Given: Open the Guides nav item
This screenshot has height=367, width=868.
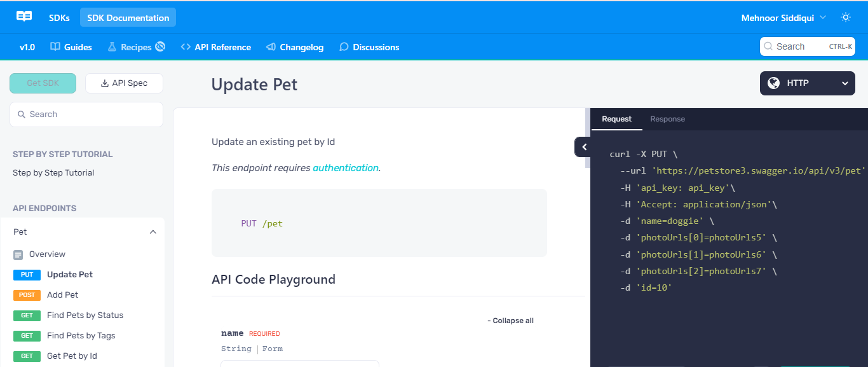Looking at the screenshot, I should (x=71, y=47).
